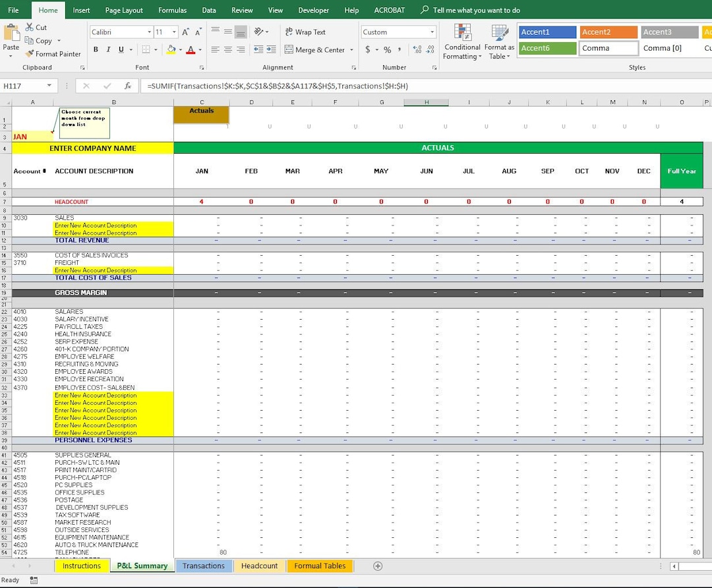Screen dimensions: 712x588
Task: Click the Cut icon
Action: click(x=30, y=28)
